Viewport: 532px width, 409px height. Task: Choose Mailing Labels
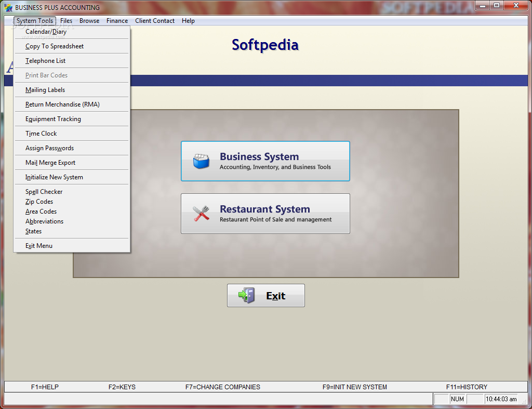72,90
